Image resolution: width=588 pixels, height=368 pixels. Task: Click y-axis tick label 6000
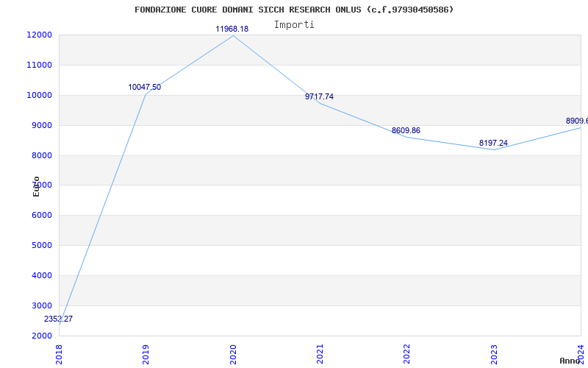pos(41,215)
